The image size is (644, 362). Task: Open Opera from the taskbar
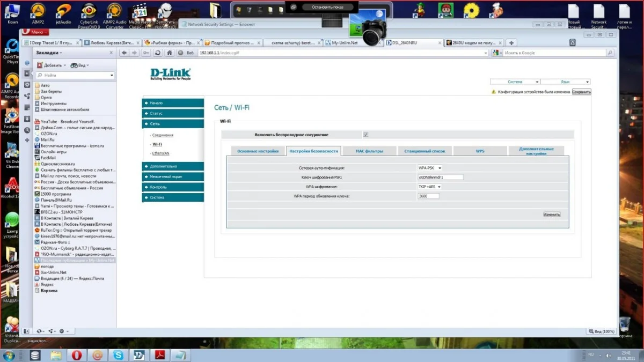(77, 354)
